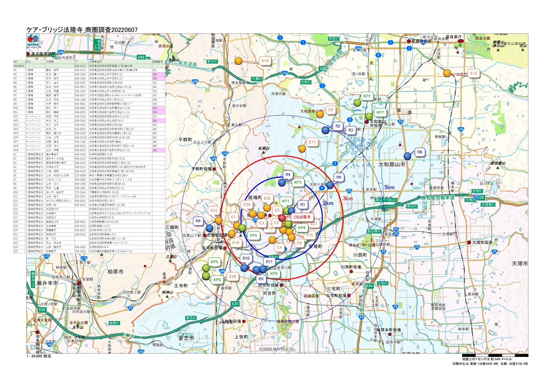Screen dimensions: 555x392
Task: Select the red CB法隆寺 center marker
Action: [x=282, y=218]
